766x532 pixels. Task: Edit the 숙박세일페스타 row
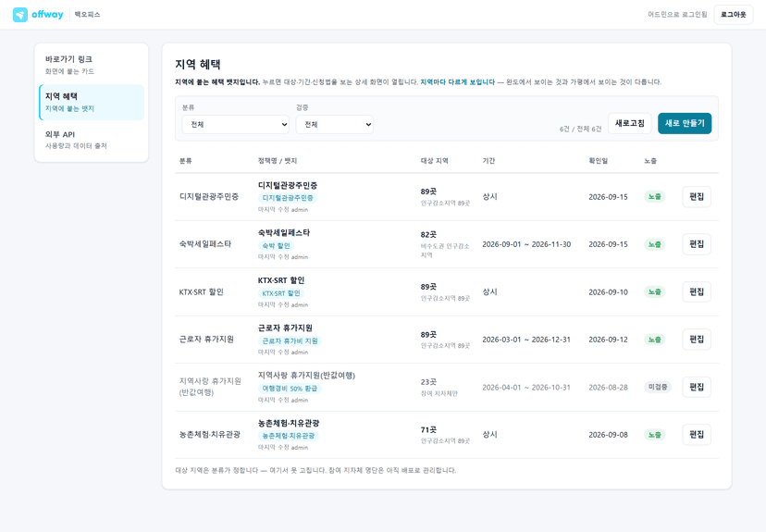[x=697, y=244]
